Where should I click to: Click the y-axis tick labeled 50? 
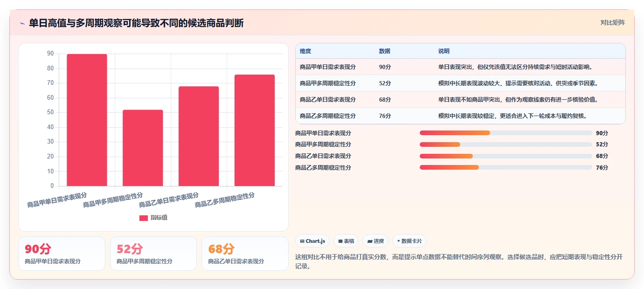[50, 112]
